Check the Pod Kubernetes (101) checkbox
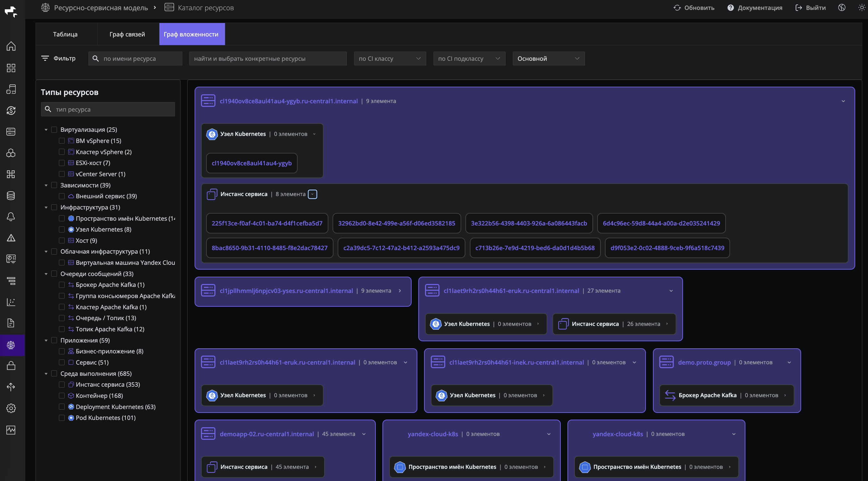 click(62, 418)
